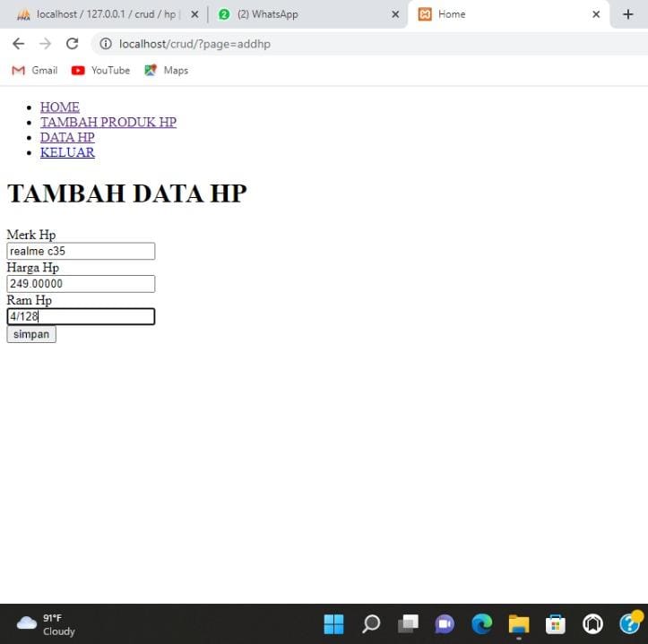Click the TAMBAH PRODUK HP link
Viewport: 648px width, 644px height.
108,122
